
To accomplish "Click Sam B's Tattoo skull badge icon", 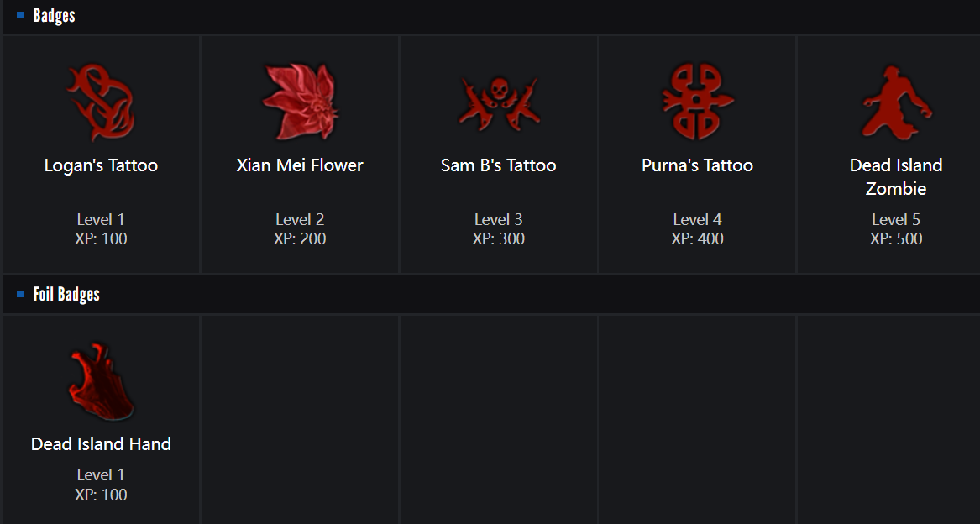I will (498, 103).
